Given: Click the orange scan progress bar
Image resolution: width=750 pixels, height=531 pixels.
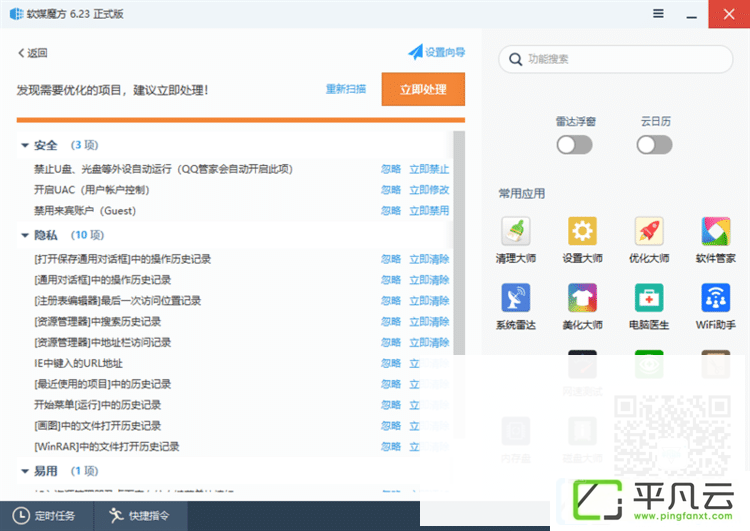Looking at the screenshot, I should [241, 120].
